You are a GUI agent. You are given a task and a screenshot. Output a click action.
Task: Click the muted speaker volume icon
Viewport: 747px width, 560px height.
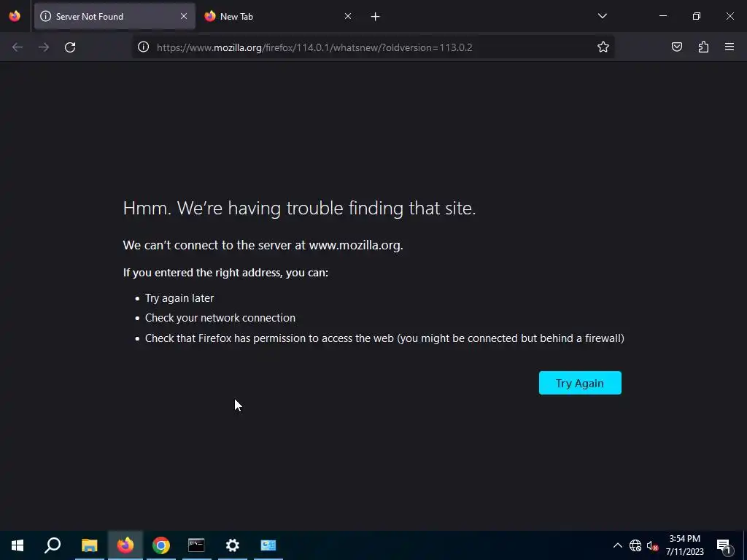tap(652, 545)
